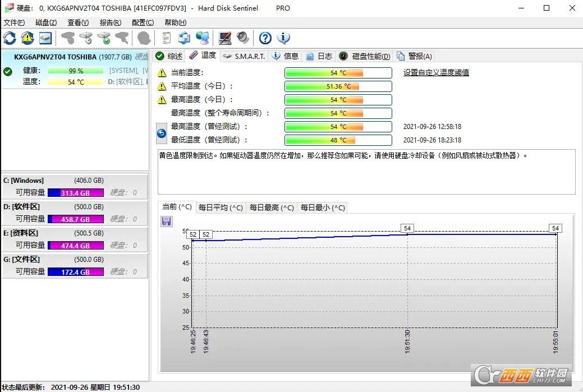Open the 磁盘性能(D) tab
Viewport: 583px width, 392px height.
[370, 56]
